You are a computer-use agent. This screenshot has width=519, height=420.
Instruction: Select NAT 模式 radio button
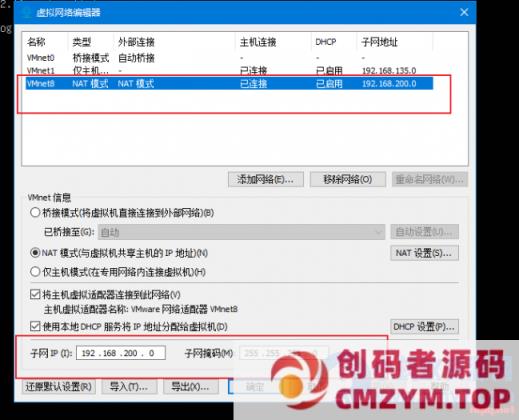coord(35,253)
